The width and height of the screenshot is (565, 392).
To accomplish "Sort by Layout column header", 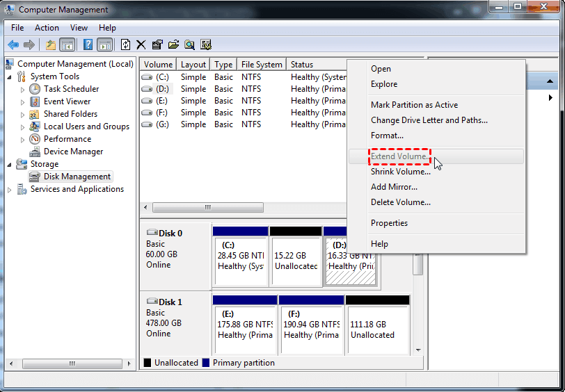I will [x=193, y=65].
